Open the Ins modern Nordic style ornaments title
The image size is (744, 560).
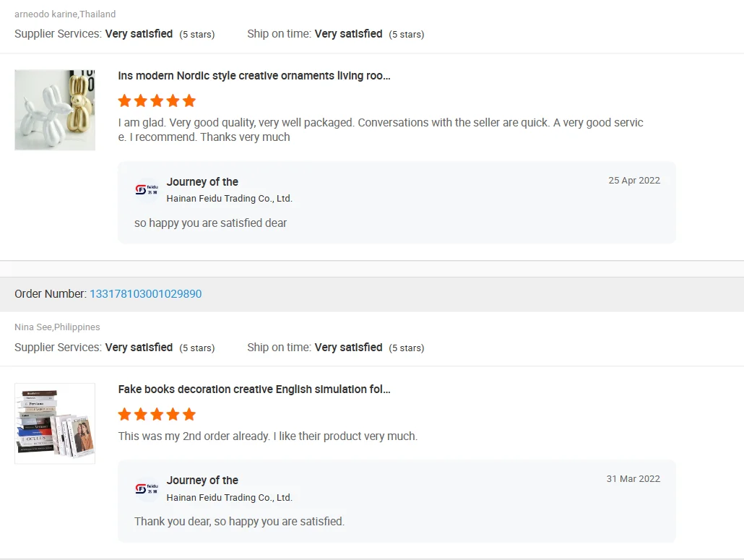click(x=254, y=76)
